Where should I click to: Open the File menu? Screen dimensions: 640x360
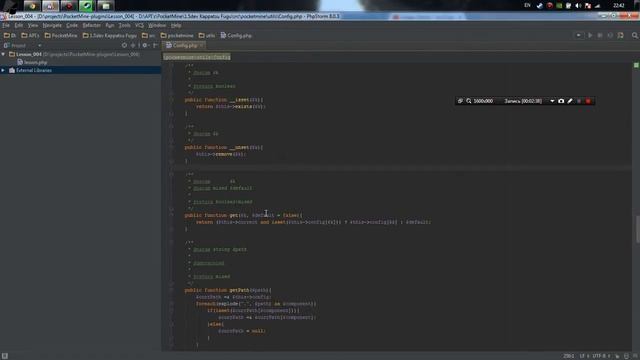tap(6, 25)
